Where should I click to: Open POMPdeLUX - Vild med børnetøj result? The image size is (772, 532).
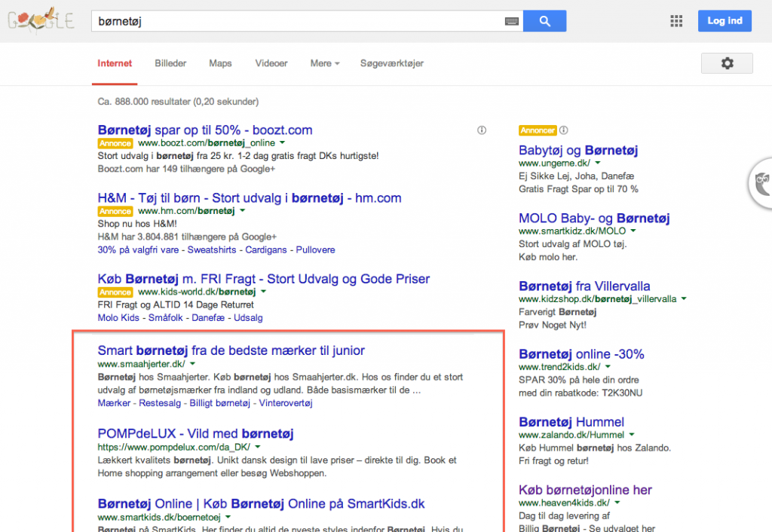pyautogui.click(x=195, y=433)
